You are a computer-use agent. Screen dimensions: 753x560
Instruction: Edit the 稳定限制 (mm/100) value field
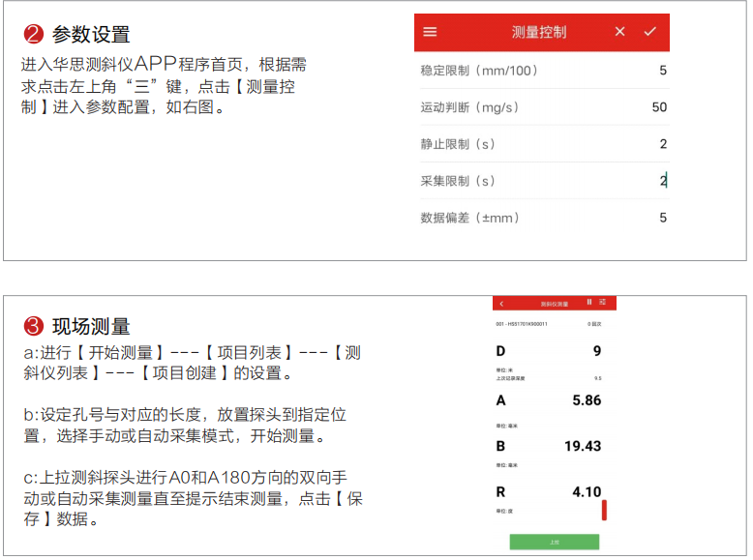(x=662, y=71)
